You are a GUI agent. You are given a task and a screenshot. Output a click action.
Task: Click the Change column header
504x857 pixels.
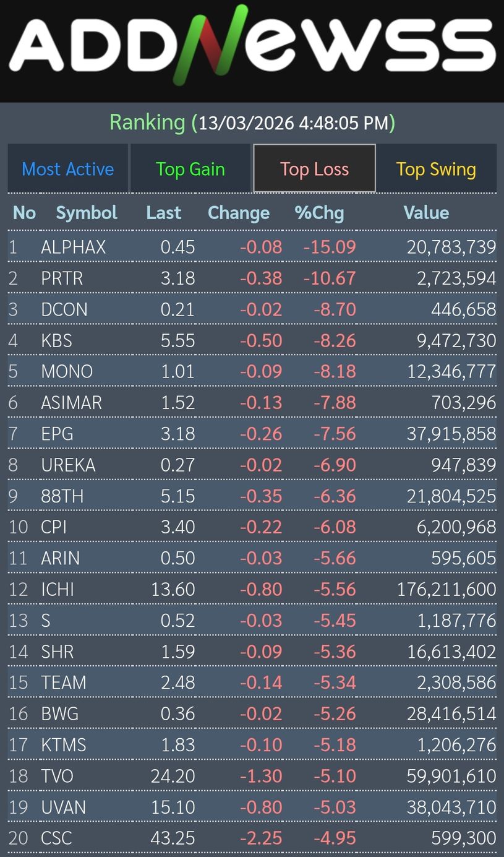(239, 213)
